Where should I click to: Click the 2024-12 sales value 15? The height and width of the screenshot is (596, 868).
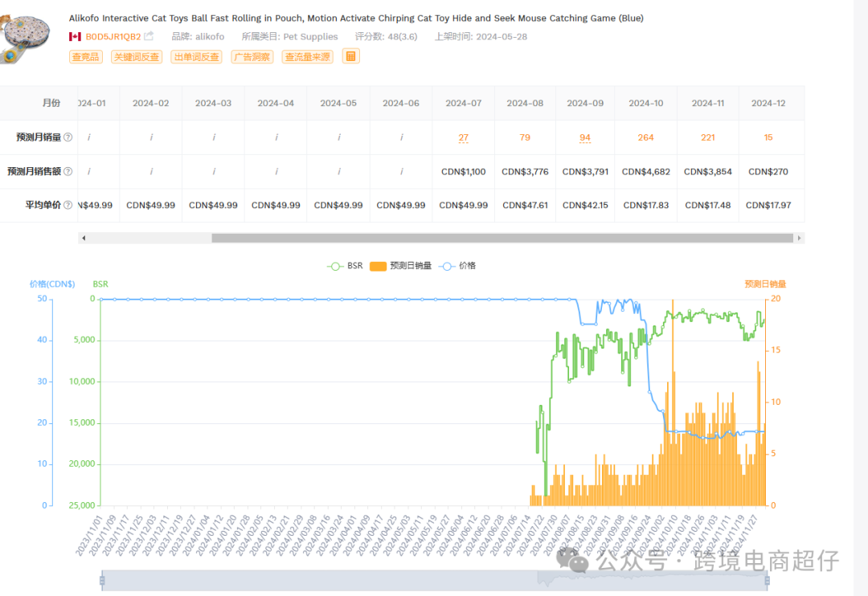click(768, 137)
